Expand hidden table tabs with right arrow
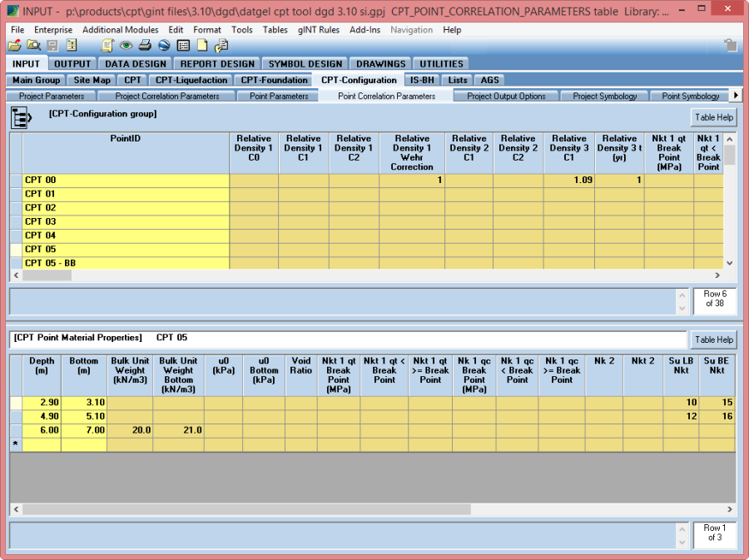 tap(734, 96)
